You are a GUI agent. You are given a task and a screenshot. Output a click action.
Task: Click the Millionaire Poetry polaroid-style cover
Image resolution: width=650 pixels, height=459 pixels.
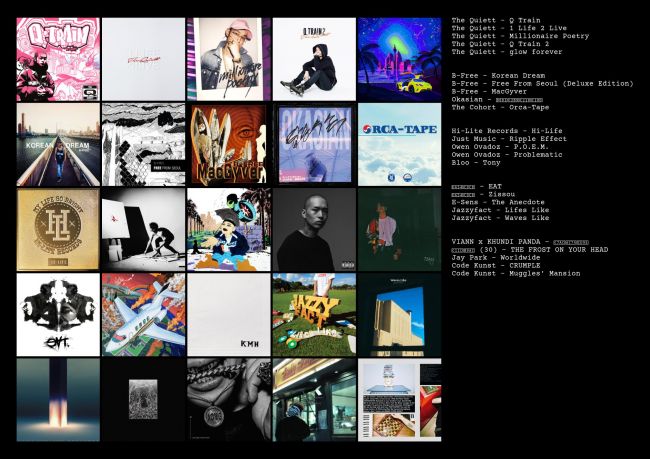pos(229,59)
